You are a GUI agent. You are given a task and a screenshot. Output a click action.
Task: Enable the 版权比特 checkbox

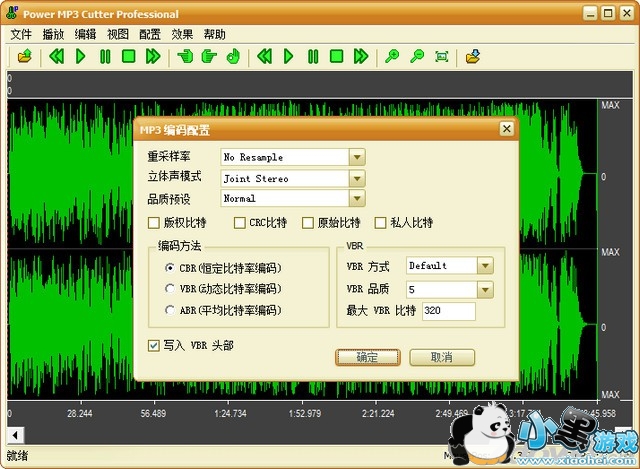(x=154, y=223)
